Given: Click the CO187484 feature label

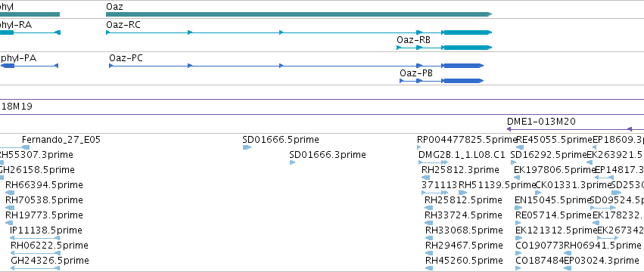Looking at the screenshot, I should (x=540, y=261).
